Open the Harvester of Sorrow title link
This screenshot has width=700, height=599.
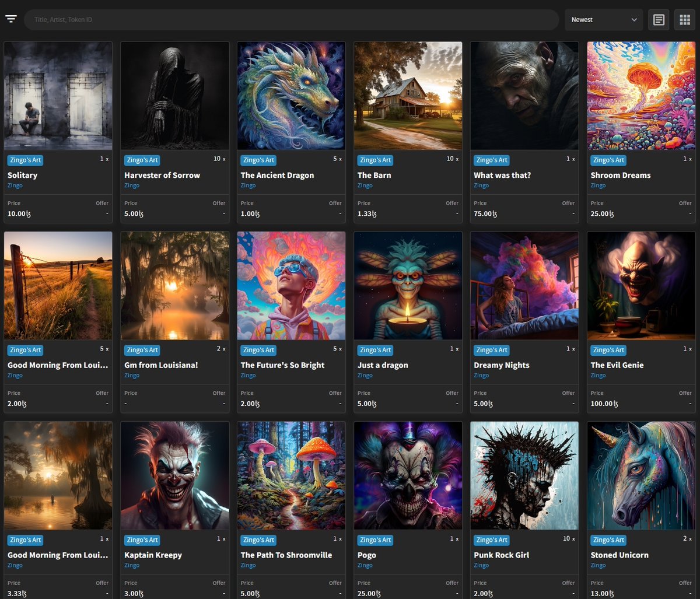point(162,175)
